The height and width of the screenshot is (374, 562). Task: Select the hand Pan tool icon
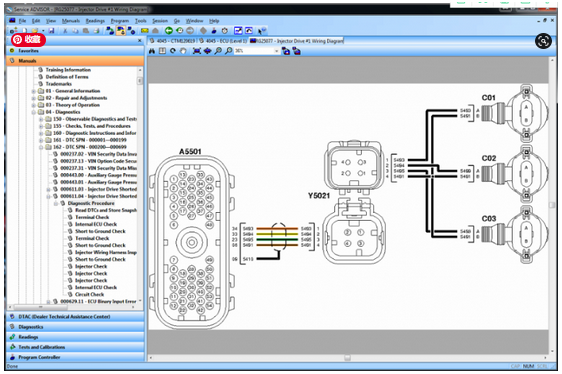[x=183, y=51]
